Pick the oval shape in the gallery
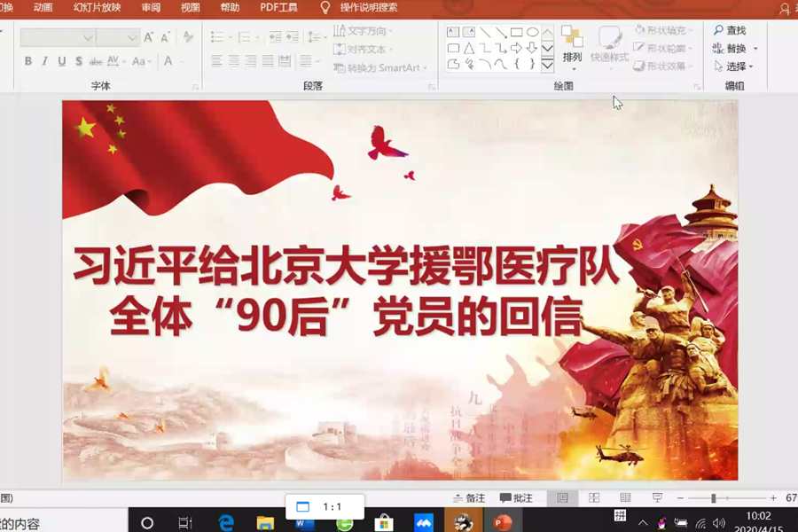 532,32
